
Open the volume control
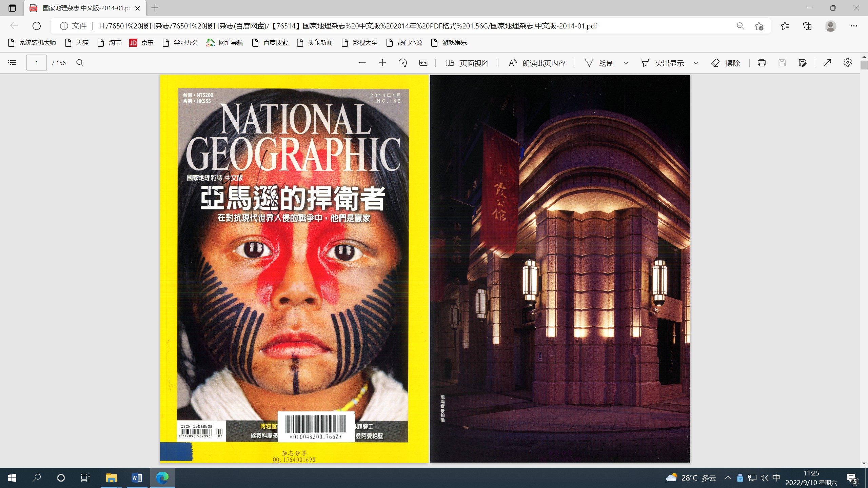tap(764, 478)
